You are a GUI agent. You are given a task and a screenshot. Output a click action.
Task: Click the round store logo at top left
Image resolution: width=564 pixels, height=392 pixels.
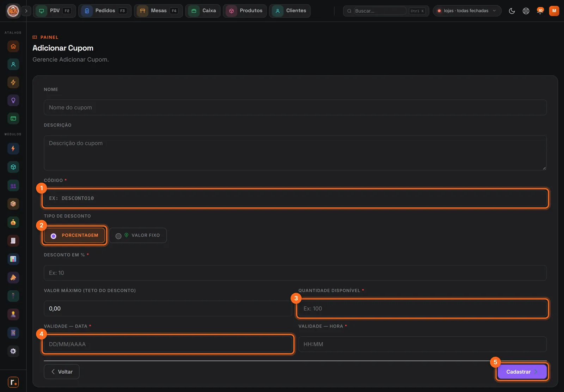[x=13, y=11]
